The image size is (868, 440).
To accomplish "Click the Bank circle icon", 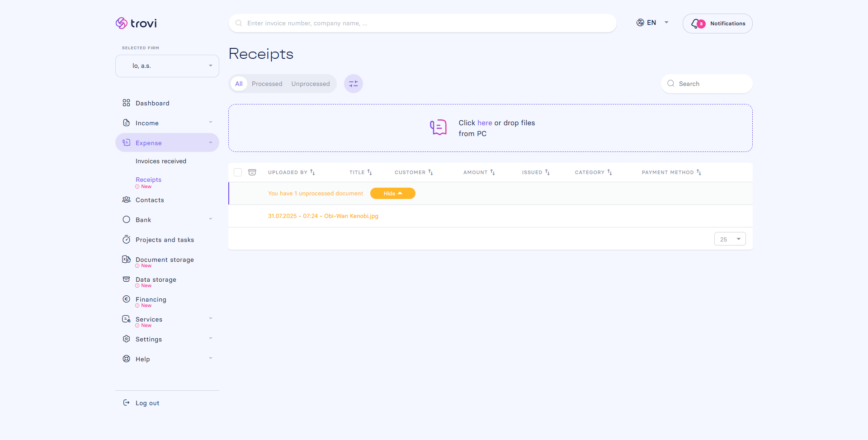I will click(126, 219).
